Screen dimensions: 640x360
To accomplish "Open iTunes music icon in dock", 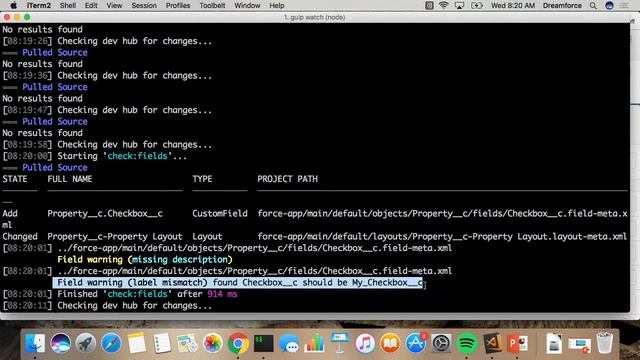I will coord(365,343).
